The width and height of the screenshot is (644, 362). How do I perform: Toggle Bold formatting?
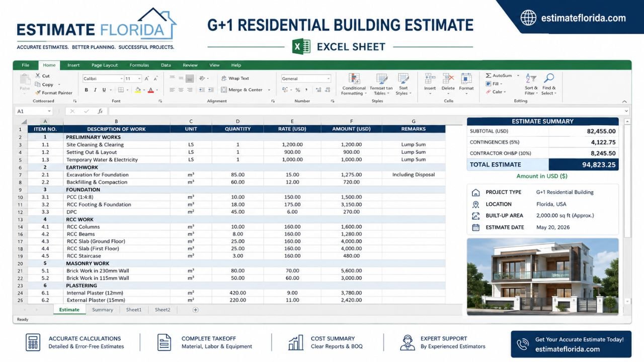tap(87, 90)
